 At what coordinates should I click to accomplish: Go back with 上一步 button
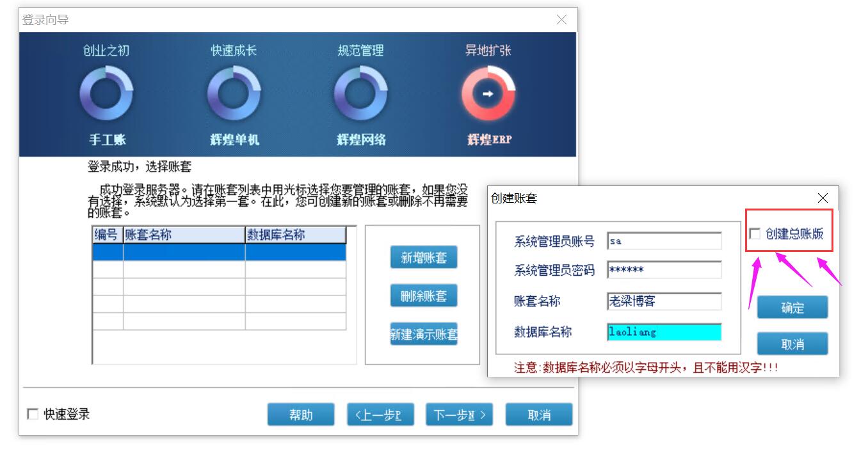tap(380, 415)
